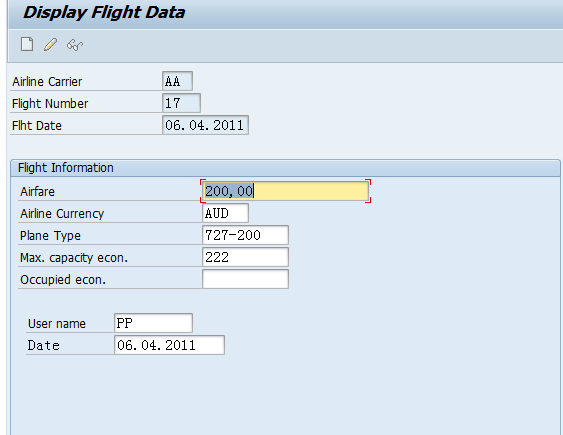Click the Airline Carrier label
Screen dimensions: 563x435
coord(47,81)
